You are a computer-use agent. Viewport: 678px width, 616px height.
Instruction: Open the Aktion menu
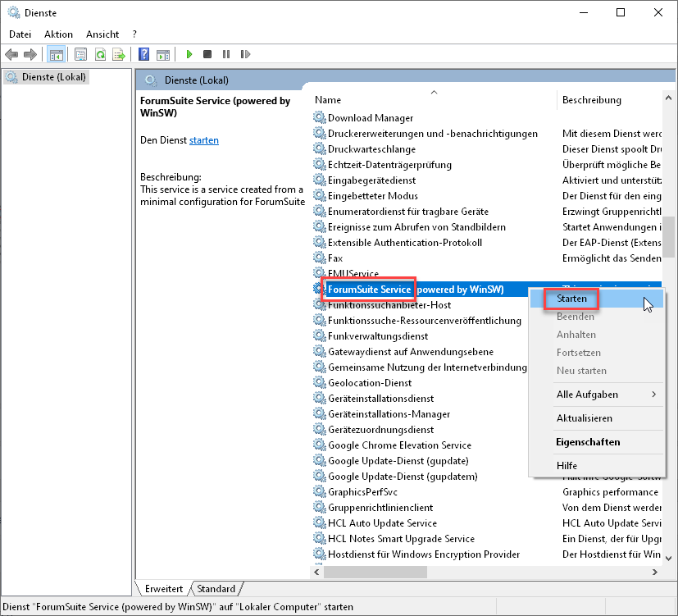click(x=58, y=34)
